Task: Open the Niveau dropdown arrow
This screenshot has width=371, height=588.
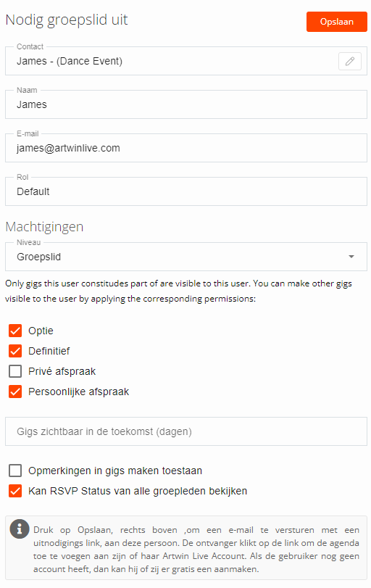Action: tap(351, 257)
